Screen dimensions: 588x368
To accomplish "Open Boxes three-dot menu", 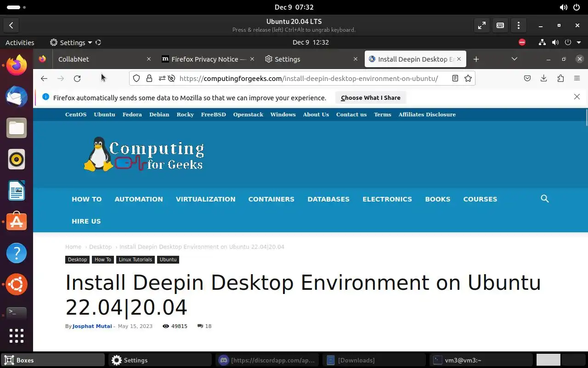I will tap(519, 26).
